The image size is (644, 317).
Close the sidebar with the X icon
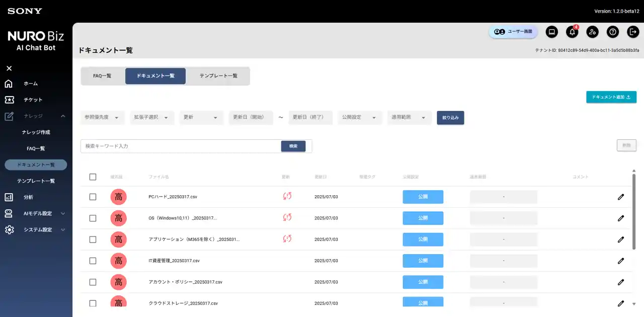coord(9,68)
